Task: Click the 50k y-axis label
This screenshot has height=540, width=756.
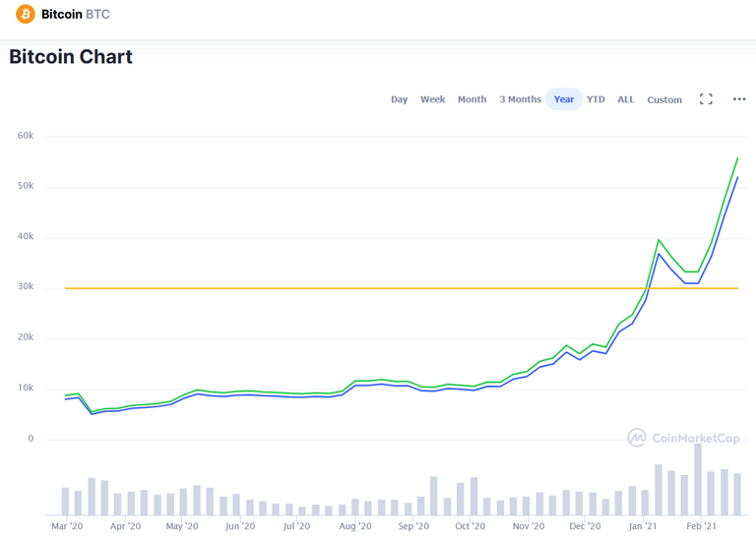Action: pos(26,186)
